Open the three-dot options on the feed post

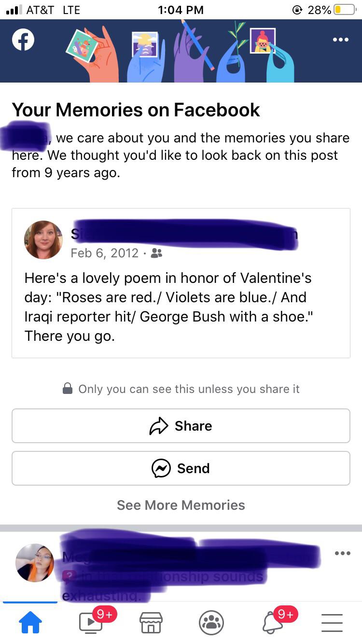coord(342,553)
